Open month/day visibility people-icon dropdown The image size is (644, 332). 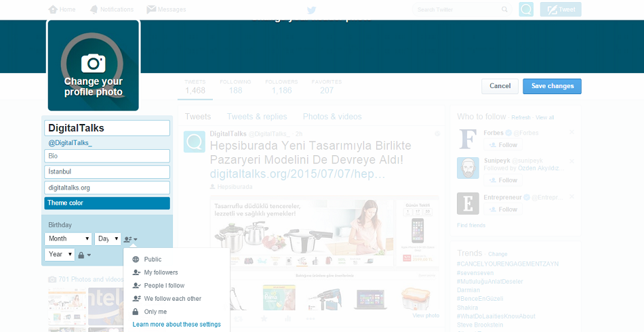pyautogui.click(x=131, y=239)
